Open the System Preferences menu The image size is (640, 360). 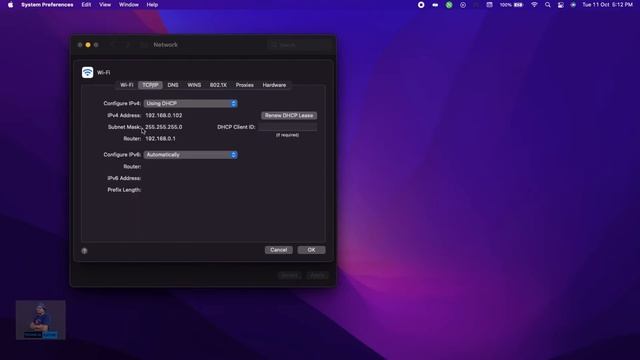coord(47,5)
